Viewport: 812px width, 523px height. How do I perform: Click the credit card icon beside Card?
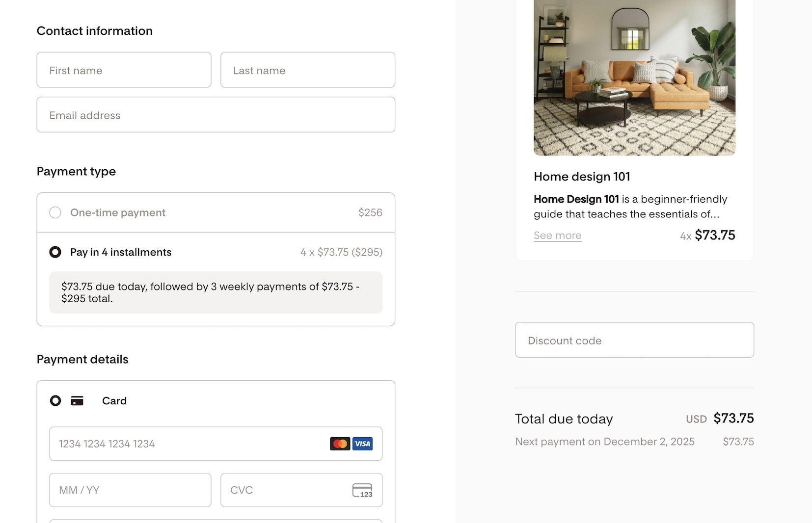[77, 401]
